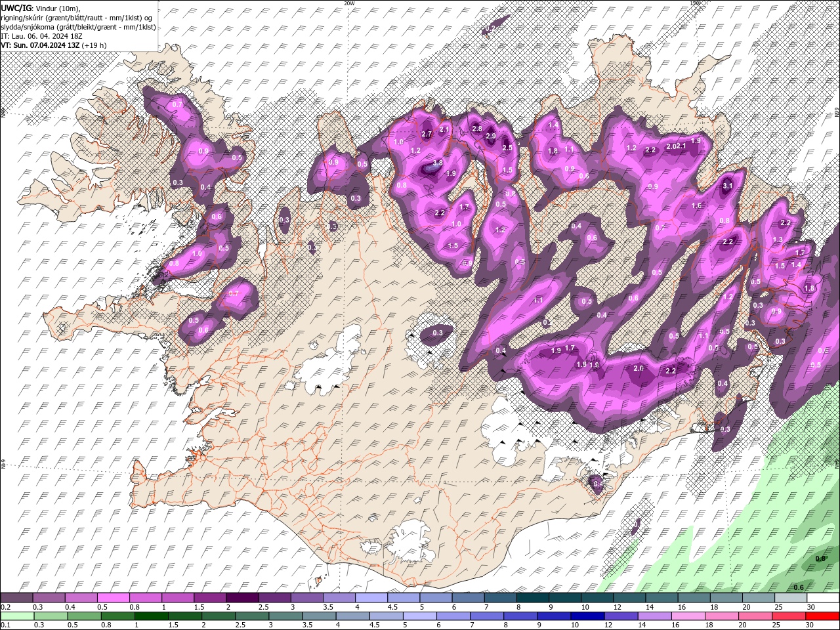Pick the upper-row 2 darkest purple swatch
This screenshot has width=840, height=630.
242,598
